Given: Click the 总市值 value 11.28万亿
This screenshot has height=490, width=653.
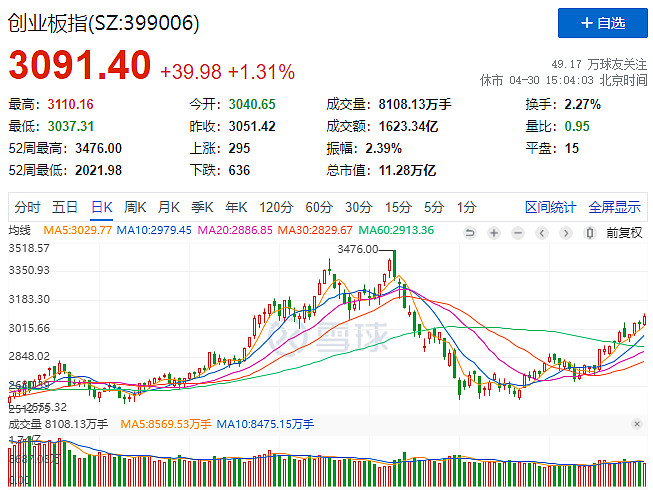Looking at the screenshot, I should tap(407, 170).
